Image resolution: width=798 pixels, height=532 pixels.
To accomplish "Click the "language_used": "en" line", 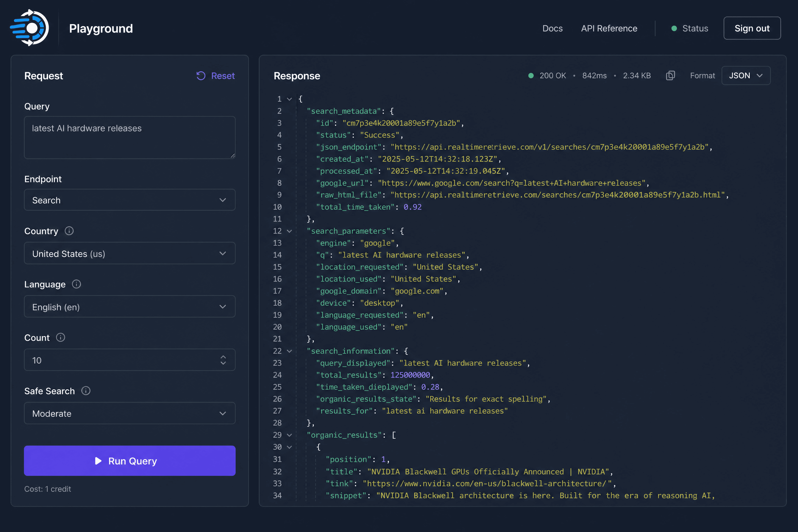I will point(362,327).
